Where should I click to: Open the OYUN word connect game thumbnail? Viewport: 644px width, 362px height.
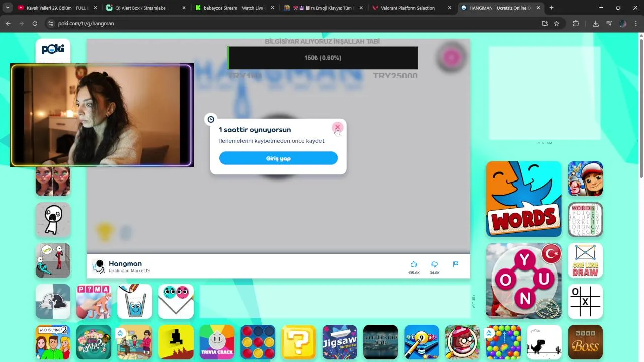click(x=524, y=281)
